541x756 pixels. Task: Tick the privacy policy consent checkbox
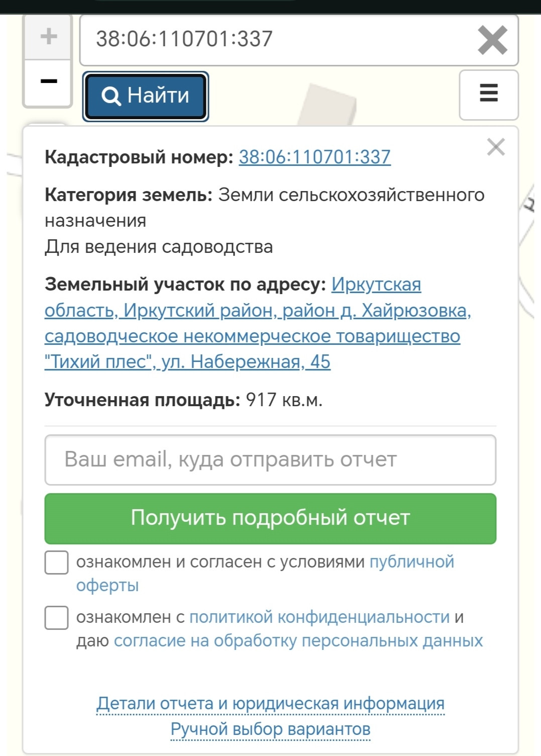(57, 618)
